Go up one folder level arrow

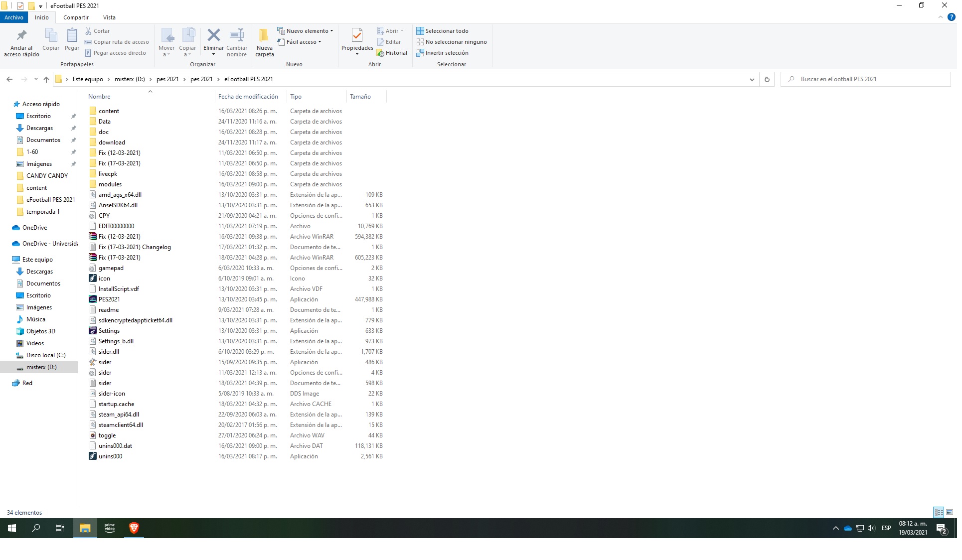pyautogui.click(x=46, y=79)
